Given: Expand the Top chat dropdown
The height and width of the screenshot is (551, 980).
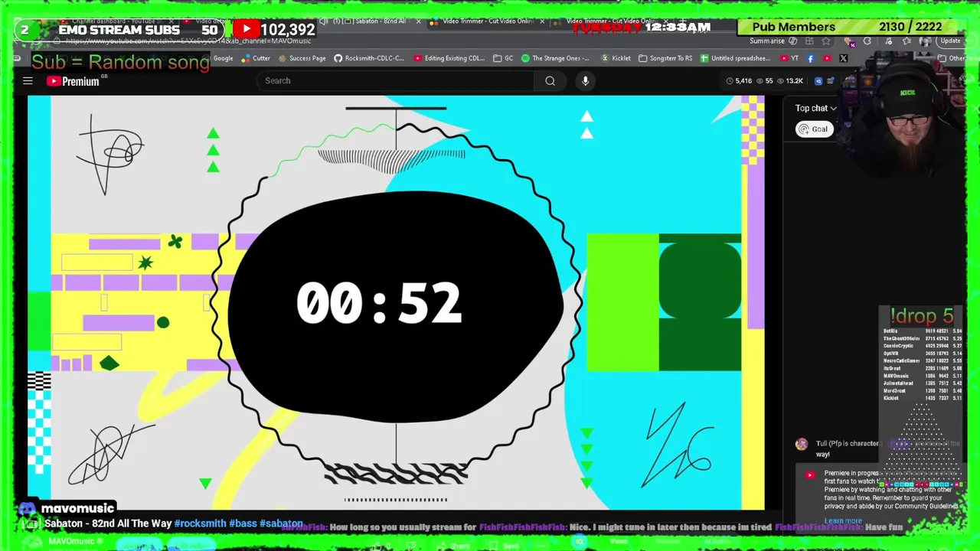Looking at the screenshot, I should point(815,108).
